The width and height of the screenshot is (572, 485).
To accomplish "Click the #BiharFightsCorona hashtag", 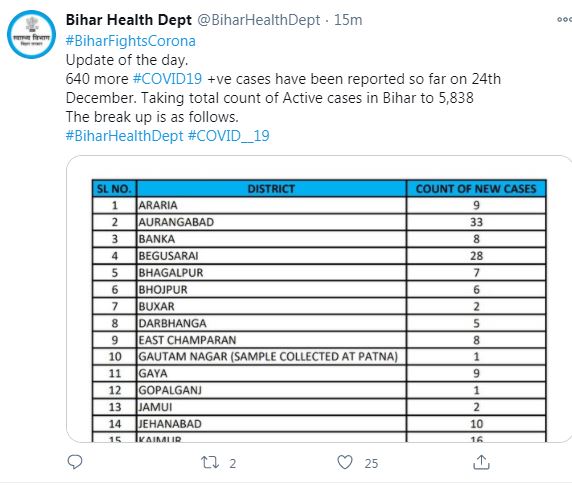I will click(131, 41).
